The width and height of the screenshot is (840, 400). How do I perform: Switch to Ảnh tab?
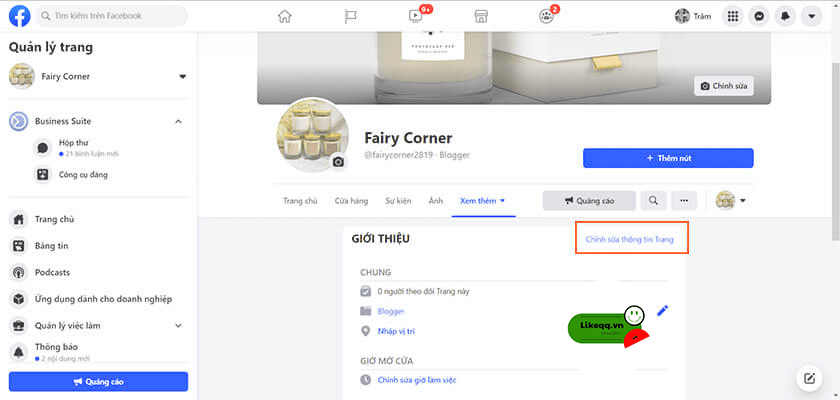[x=436, y=201]
